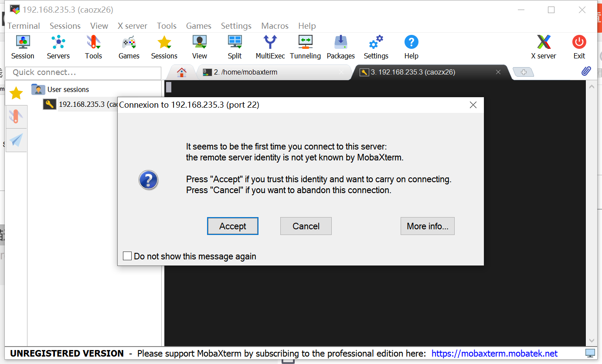Open the Sessions menu

tap(65, 26)
